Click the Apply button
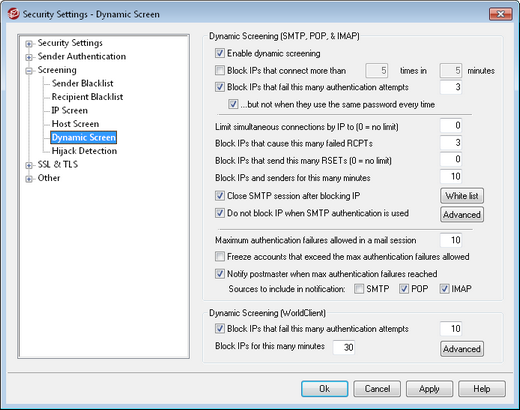 (x=429, y=389)
